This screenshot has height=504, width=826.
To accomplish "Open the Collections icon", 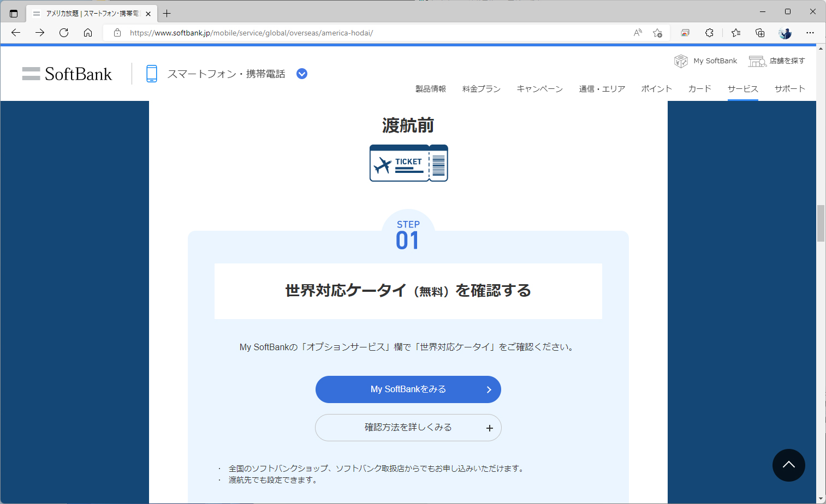I will pyautogui.click(x=760, y=33).
